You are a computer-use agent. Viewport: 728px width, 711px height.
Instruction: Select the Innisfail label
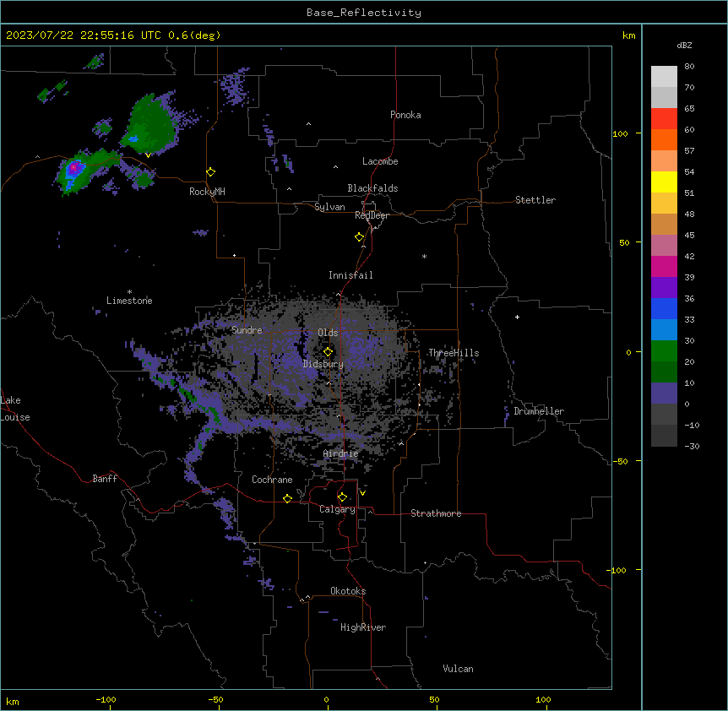[x=350, y=275]
